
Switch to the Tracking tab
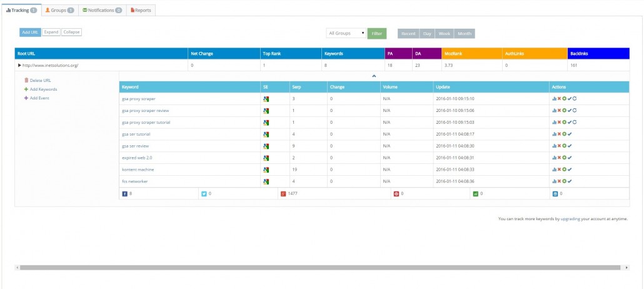(22, 10)
